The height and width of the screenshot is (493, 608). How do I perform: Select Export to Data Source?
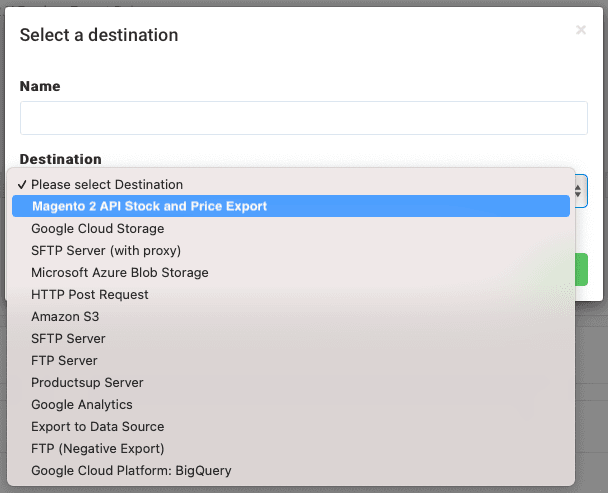(97, 426)
